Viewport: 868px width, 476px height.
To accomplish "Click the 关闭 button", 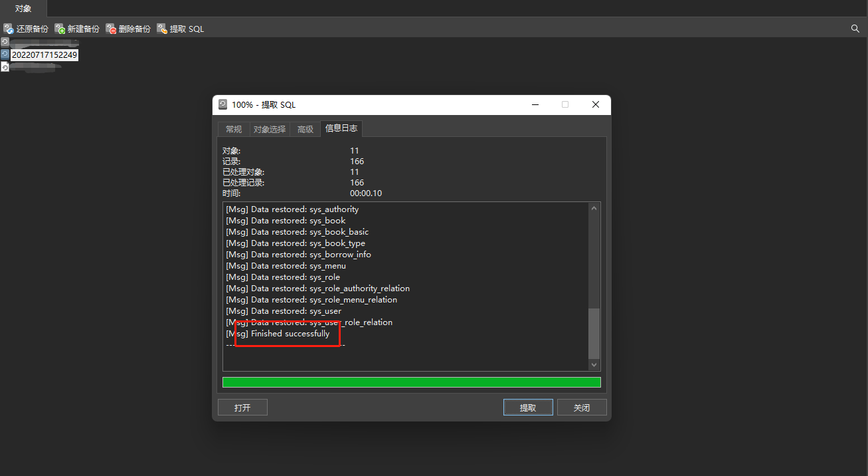I will (x=582, y=408).
